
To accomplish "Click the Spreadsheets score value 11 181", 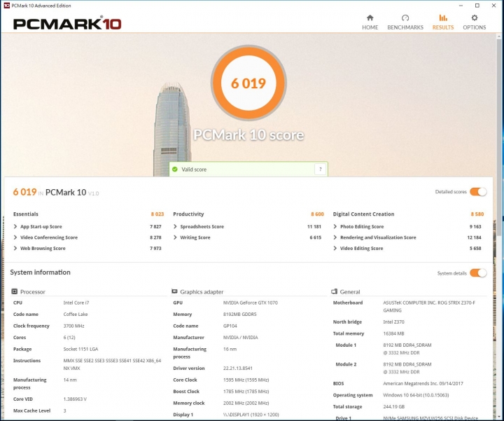I will point(314,226).
